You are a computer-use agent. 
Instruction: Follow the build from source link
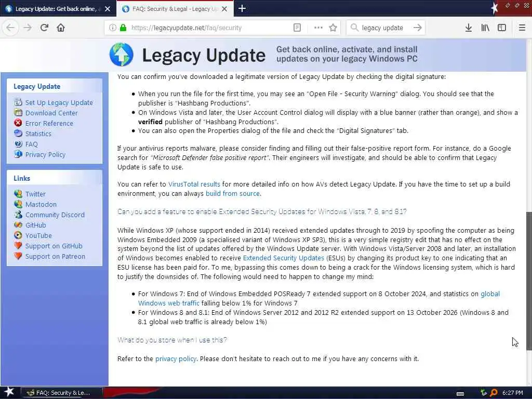tap(233, 193)
